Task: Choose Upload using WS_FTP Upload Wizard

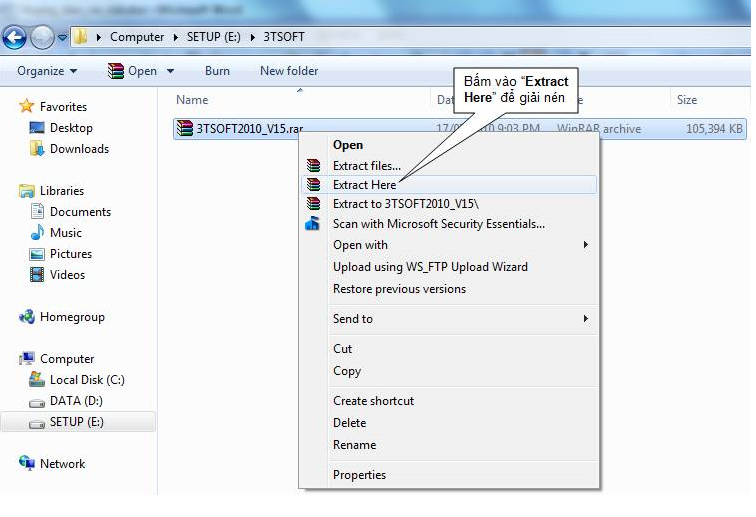Action: (x=448, y=267)
